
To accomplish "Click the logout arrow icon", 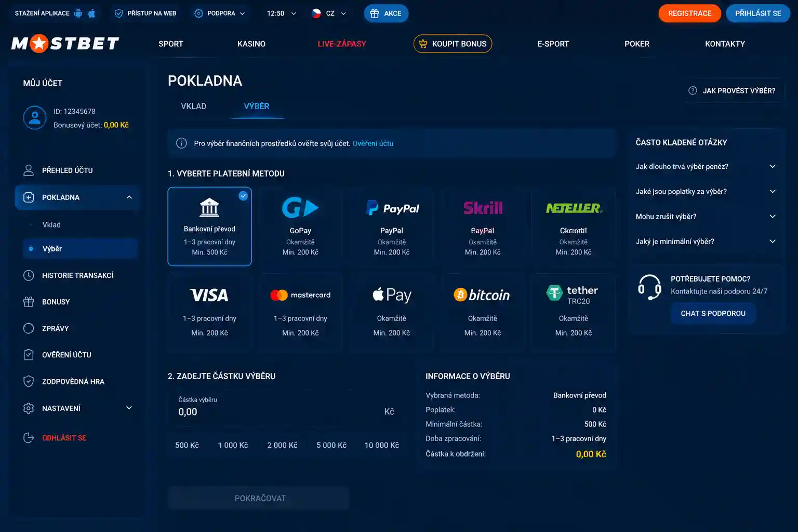I will tap(29, 438).
